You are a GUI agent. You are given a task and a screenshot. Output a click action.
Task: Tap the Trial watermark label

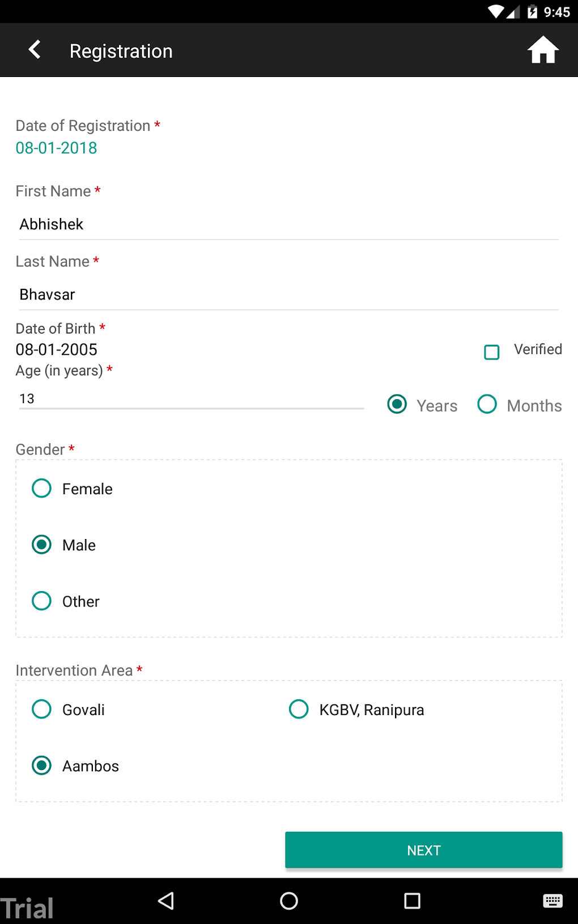coord(27,905)
